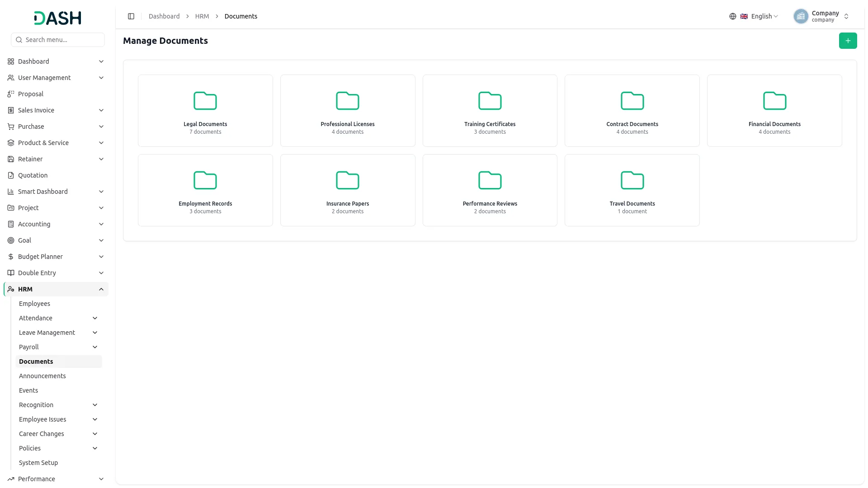The width and height of the screenshot is (868, 488).
Task: Click the globe language icon
Action: pos(732,16)
